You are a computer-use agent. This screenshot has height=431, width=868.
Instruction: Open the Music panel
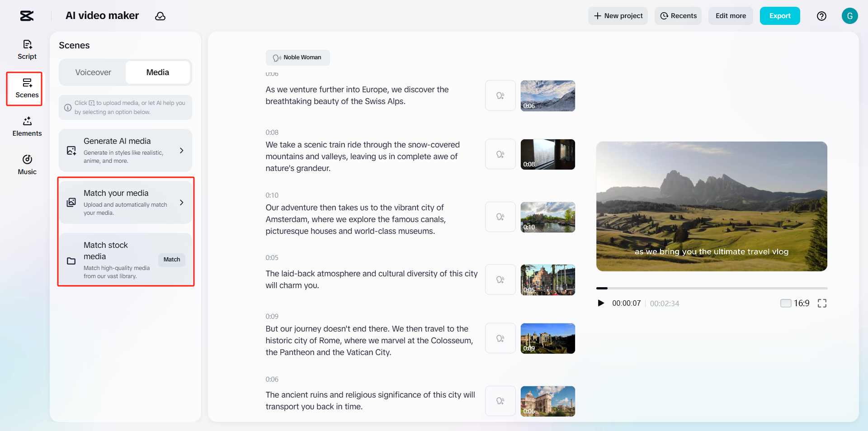[x=27, y=165]
